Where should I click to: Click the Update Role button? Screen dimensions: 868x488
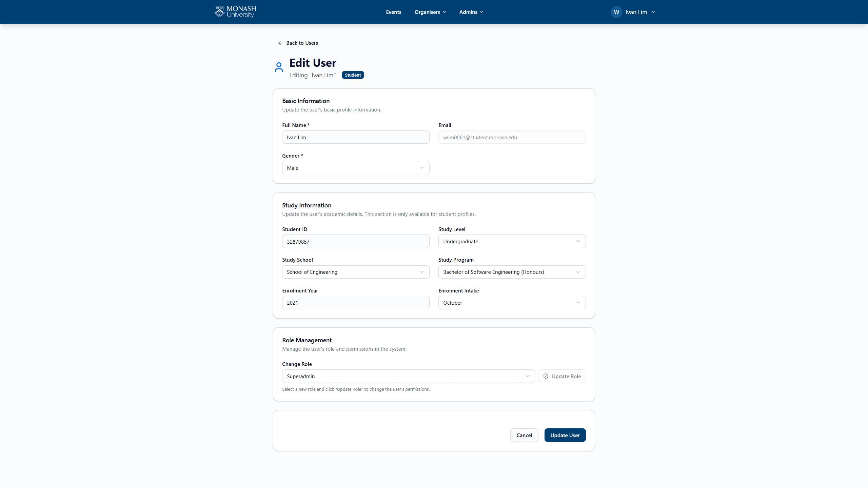561,376
